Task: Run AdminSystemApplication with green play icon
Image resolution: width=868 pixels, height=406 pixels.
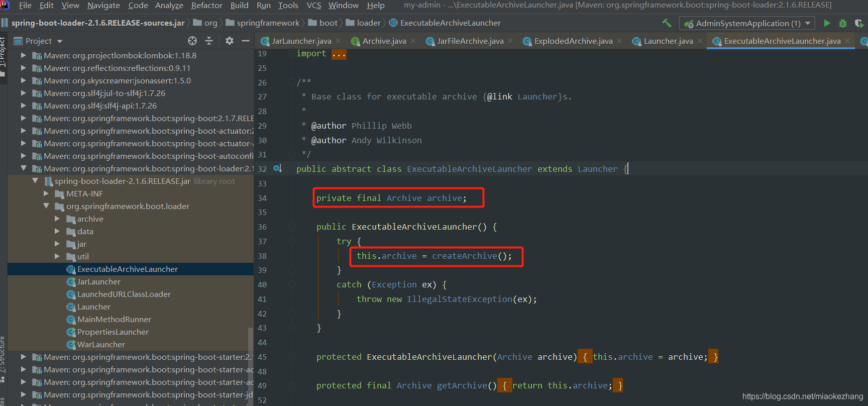Action: [827, 23]
